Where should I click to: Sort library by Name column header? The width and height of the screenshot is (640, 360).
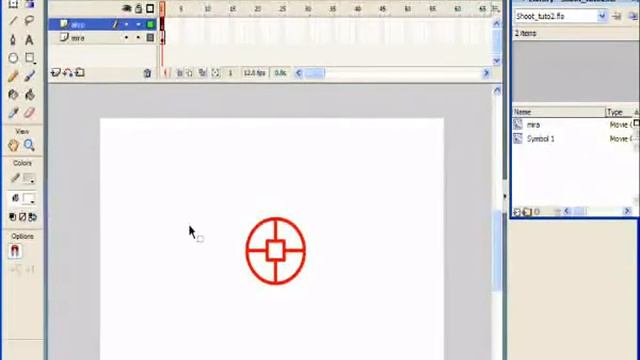point(559,112)
